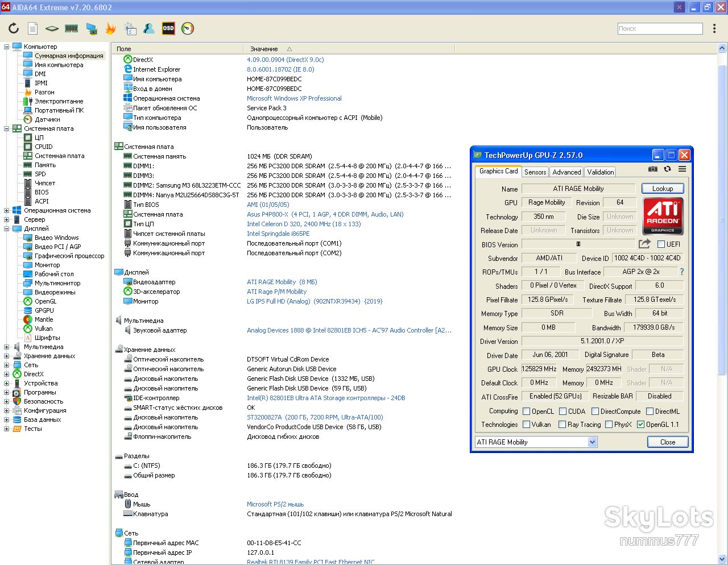Click into the Поиск search field
This screenshot has height=565, width=728.
pos(660,28)
